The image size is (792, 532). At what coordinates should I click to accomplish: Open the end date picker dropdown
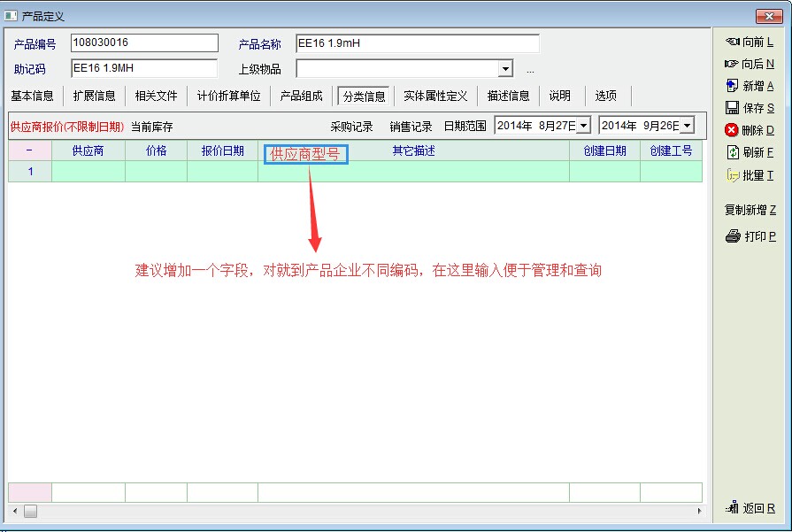[x=687, y=127]
